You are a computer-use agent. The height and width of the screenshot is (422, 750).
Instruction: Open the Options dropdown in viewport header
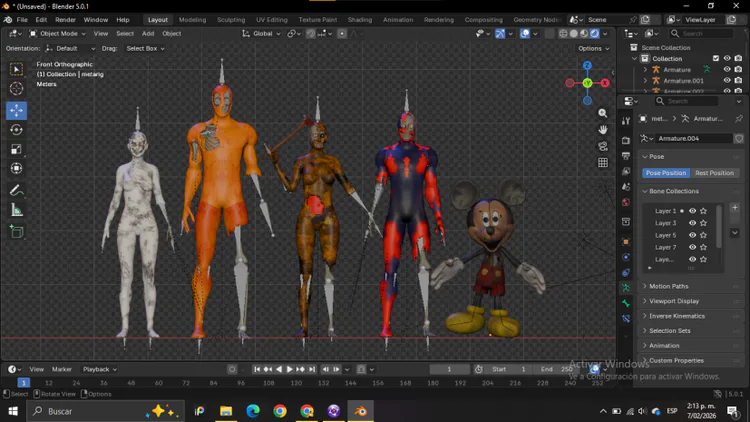coord(594,48)
